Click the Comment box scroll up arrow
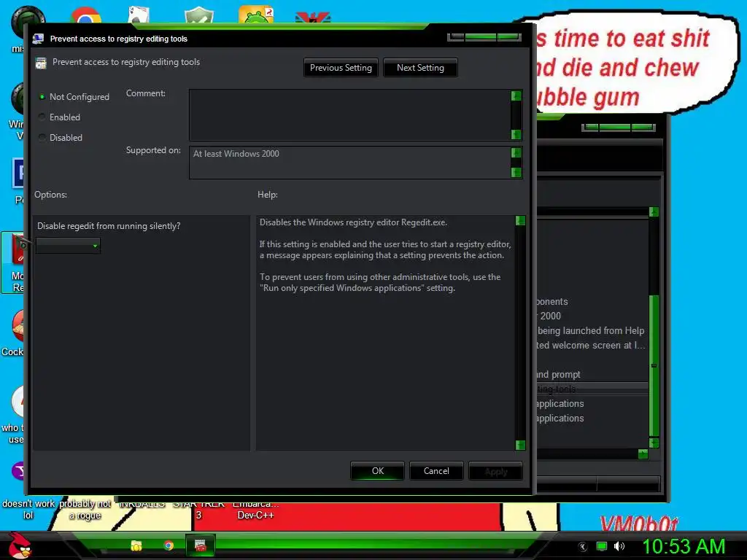747x560 pixels. 516,96
